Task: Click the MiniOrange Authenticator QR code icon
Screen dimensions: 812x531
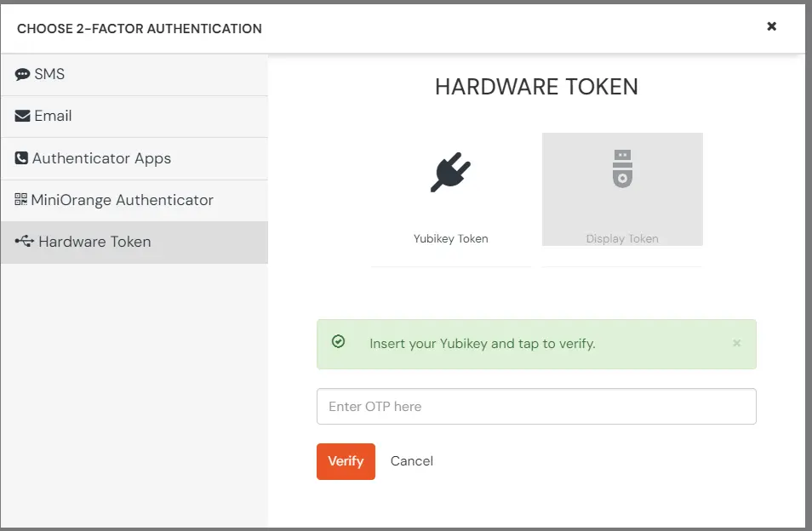Action: (21, 200)
